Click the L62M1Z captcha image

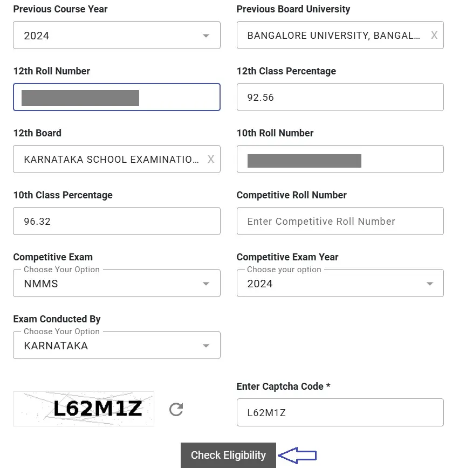84,410
